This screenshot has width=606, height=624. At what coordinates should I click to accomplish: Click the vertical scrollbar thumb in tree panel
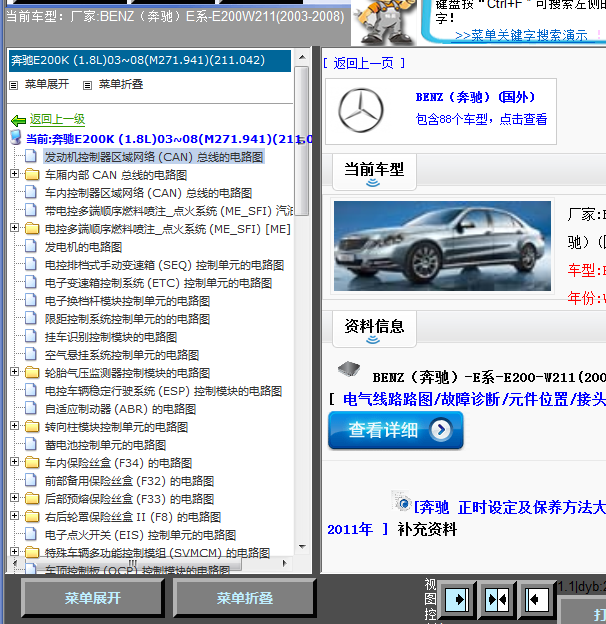tap(302, 141)
